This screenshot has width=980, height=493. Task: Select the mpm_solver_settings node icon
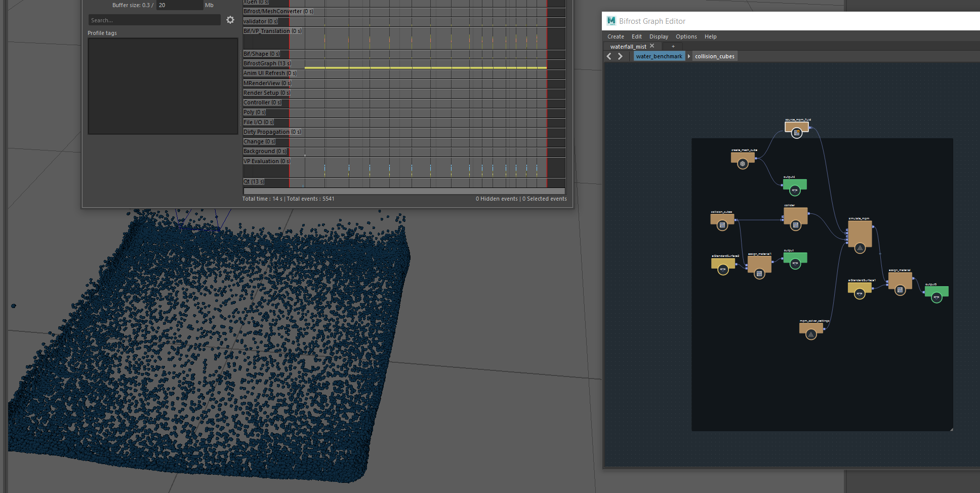[811, 334]
